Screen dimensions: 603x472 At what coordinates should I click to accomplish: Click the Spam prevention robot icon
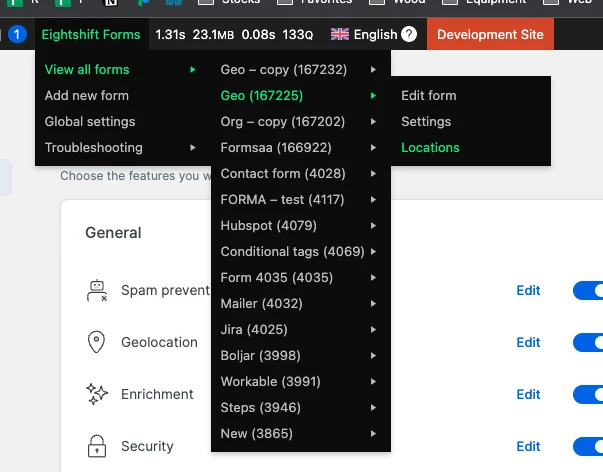[97, 291]
